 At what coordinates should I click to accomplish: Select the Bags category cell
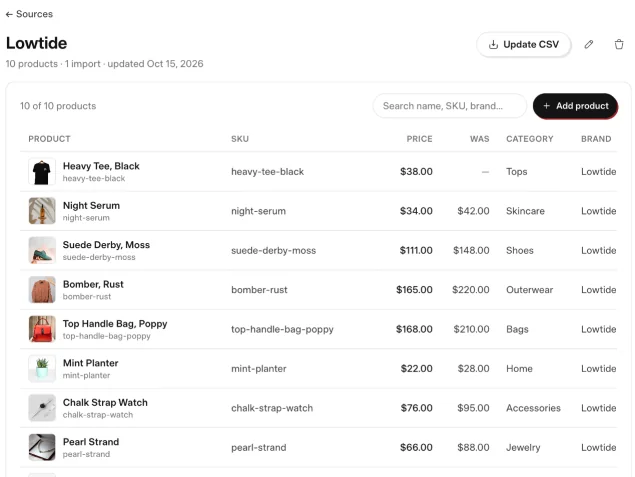coord(517,329)
